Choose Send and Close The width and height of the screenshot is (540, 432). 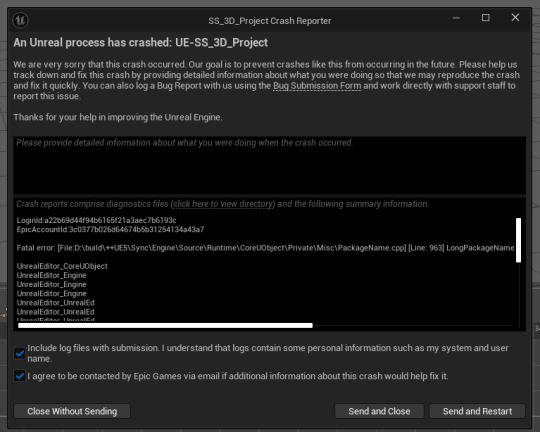(x=379, y=411)
